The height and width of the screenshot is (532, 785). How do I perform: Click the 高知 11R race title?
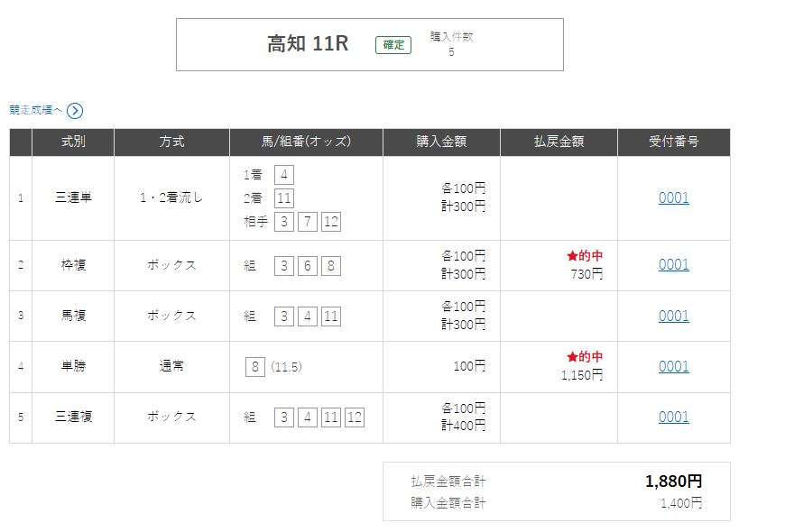(x=308, y=44)
